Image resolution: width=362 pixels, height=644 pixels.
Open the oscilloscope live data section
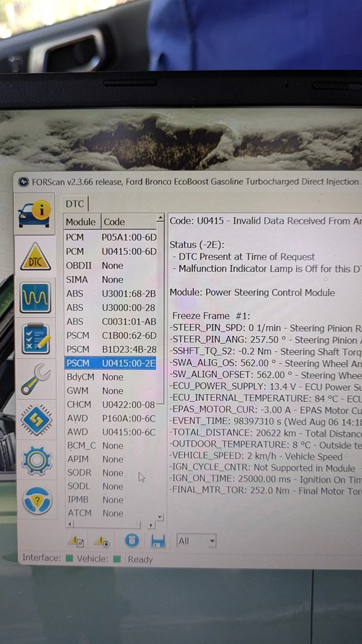[x=36, y=298]
